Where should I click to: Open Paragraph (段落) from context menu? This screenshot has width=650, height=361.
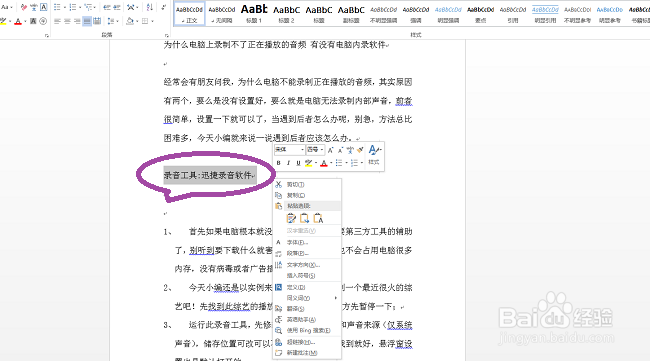[307, 253]
